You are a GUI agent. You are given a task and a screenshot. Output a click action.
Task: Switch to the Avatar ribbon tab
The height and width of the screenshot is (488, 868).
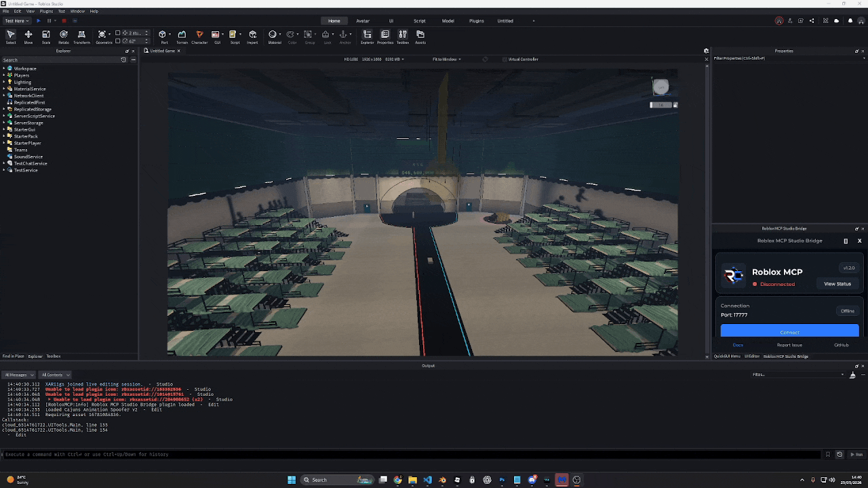pyautogui.click(x=363, y=21)
